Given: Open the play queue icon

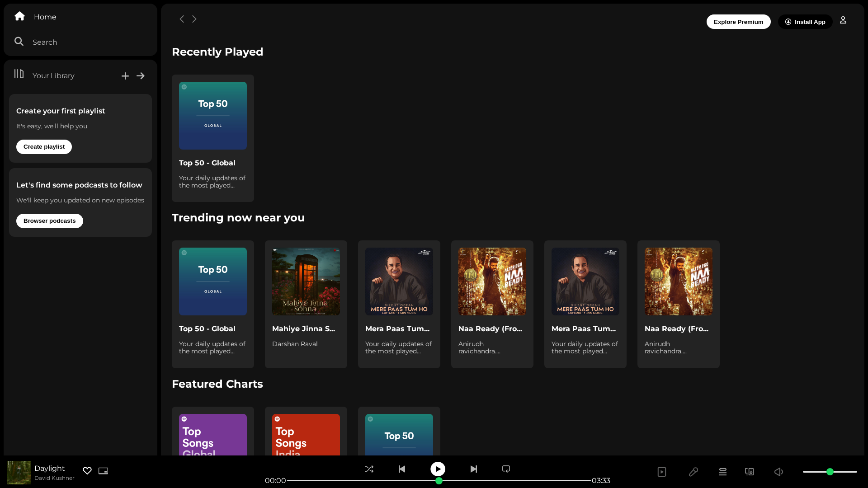Looking at the screenshot, I should coord(723,472).
